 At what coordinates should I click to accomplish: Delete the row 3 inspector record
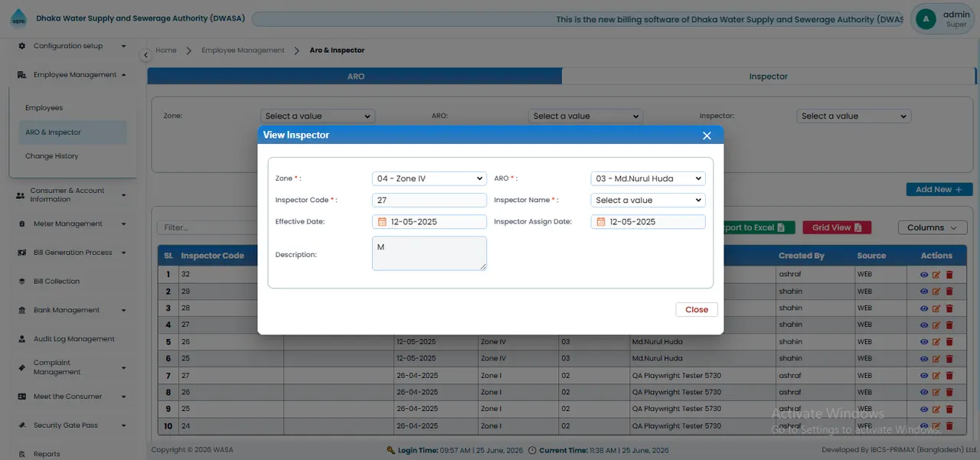click(949, 308)
